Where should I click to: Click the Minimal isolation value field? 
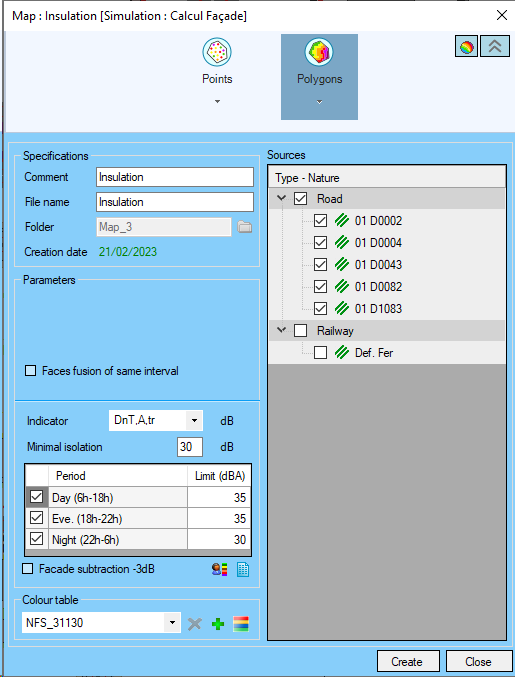pos(190,446)
